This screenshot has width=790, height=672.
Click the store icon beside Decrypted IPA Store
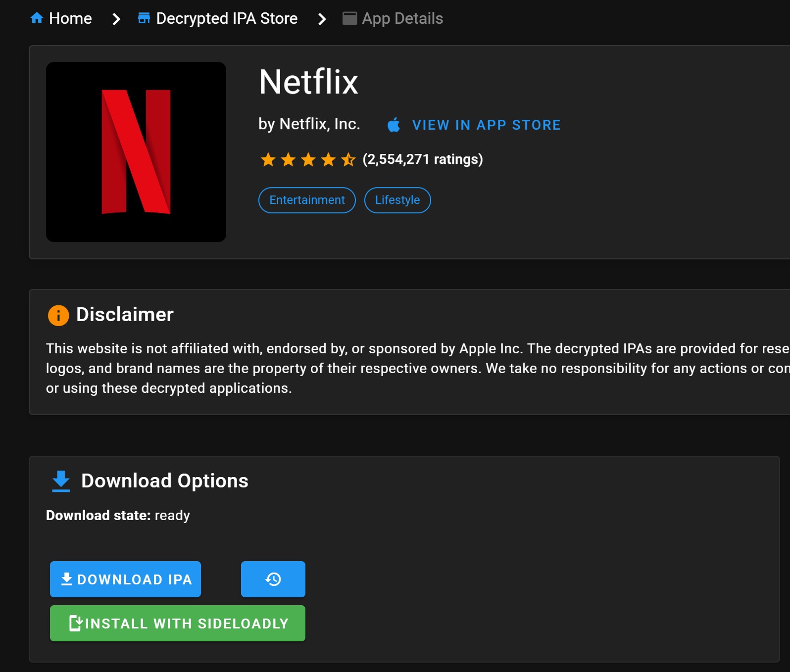(144, 18)
